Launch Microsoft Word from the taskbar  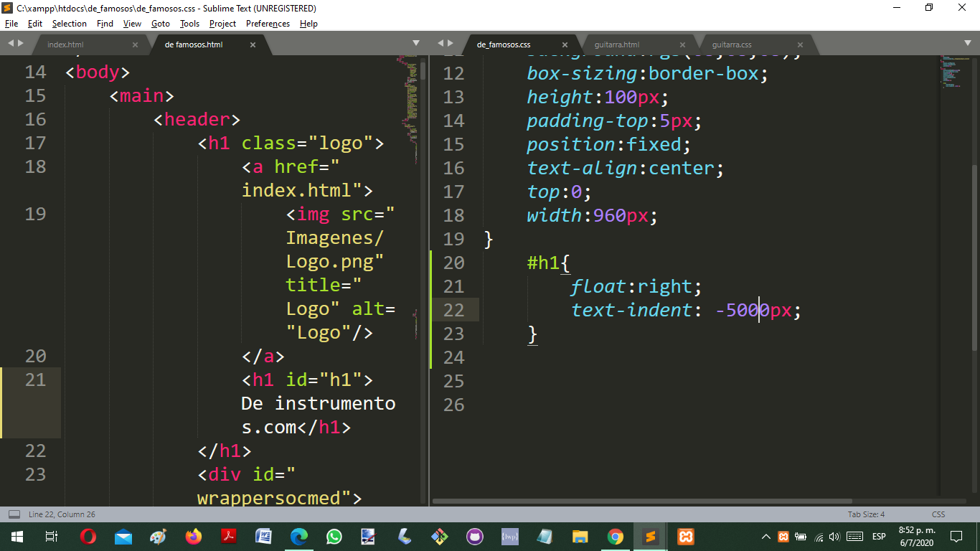click(264, 536)
